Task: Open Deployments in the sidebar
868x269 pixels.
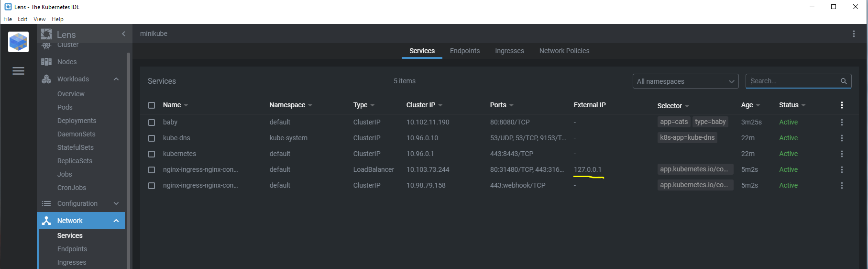Action: pyautogui.click(x=77, y=121)
